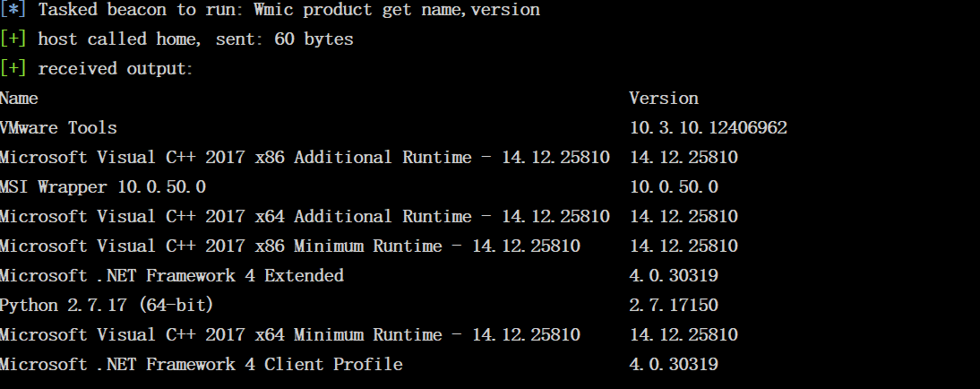The height and width of the screenshot is (389, 980).
Task: Select Visual C++ 2017 x64 Additional Runtime name
Action: coord(305,217)
